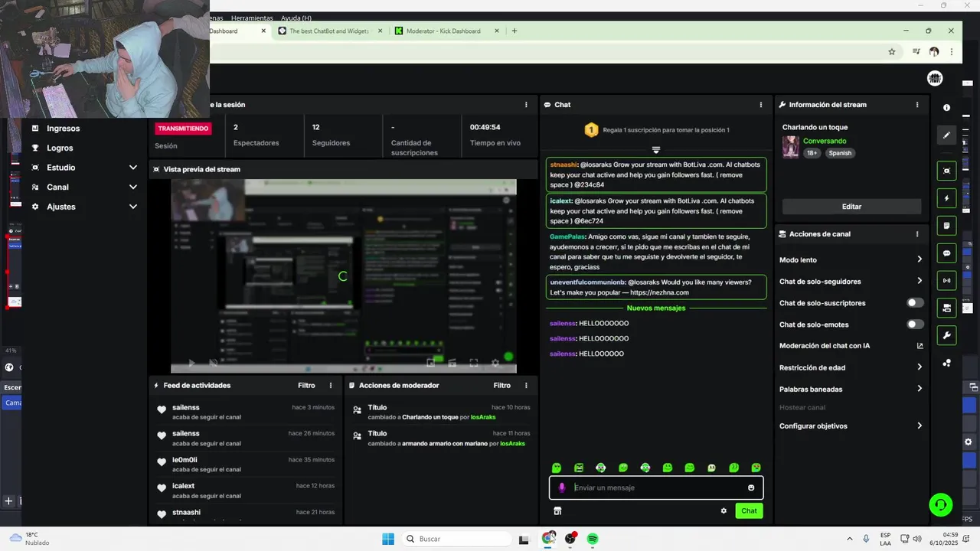Toggle broadcast signal icon in right sidebar
This screenshot has width=980, height=551.
coord(946,281)
